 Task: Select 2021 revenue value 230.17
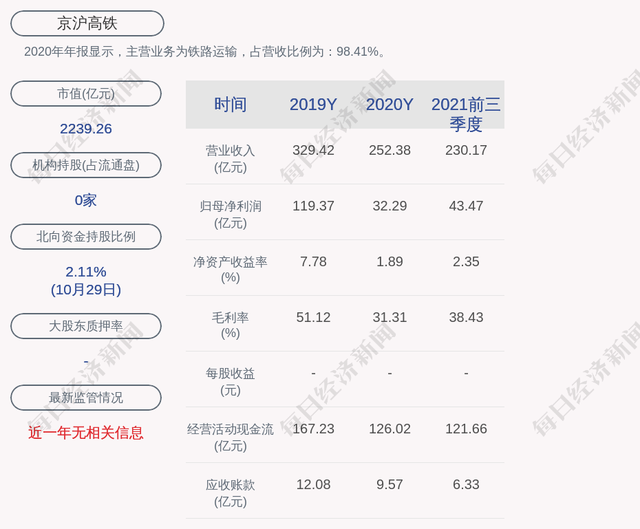coord(466,151)
